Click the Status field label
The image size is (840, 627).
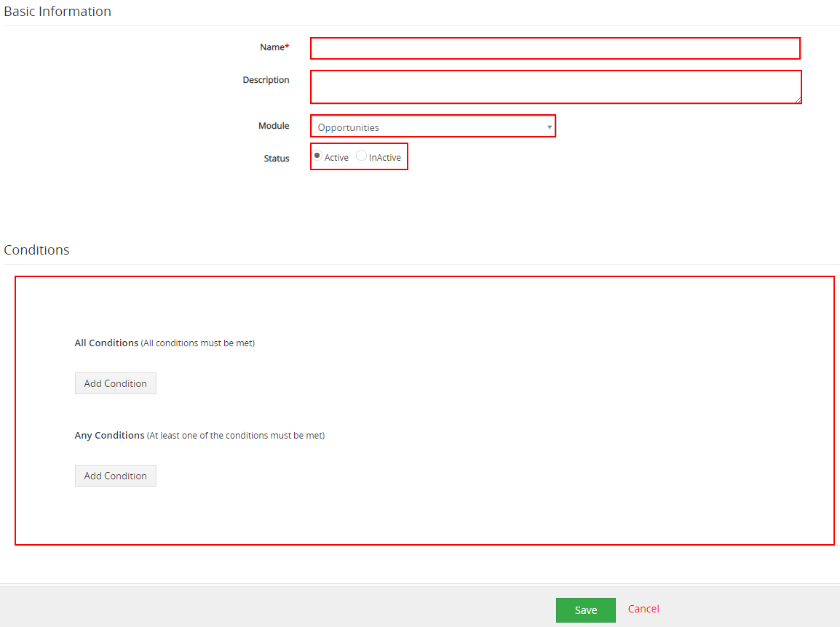pyautogui.click(x=276, y=159)
